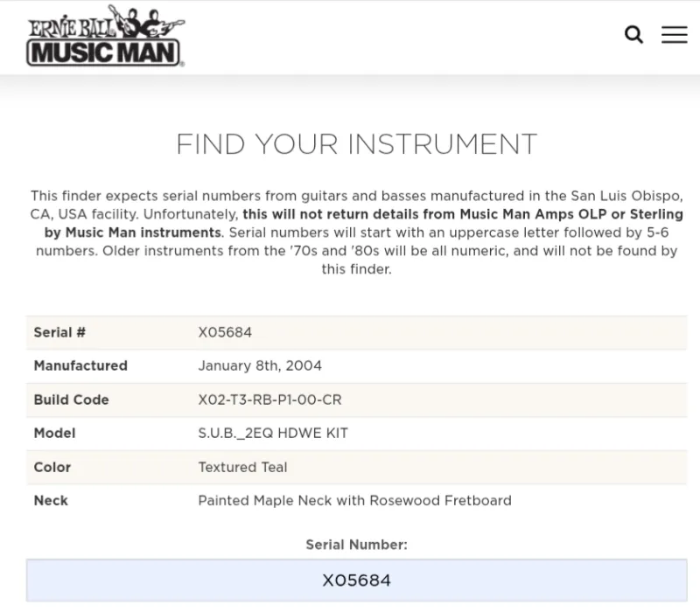Screen dimensions: 700x612
Task: Click the Painted Maple Neck description
Action: [355, 500]
